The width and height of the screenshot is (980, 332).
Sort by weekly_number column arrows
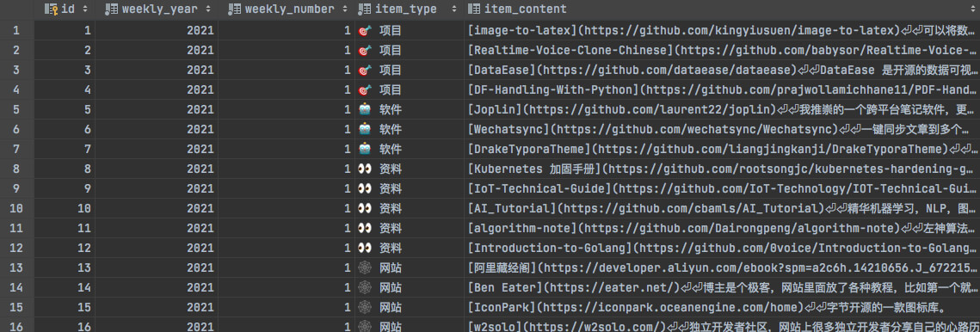click(x=346, y=9)
